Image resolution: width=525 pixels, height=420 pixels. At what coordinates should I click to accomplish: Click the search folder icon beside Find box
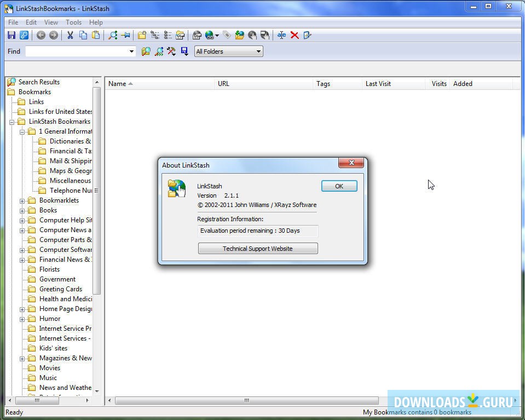(146, 51)
